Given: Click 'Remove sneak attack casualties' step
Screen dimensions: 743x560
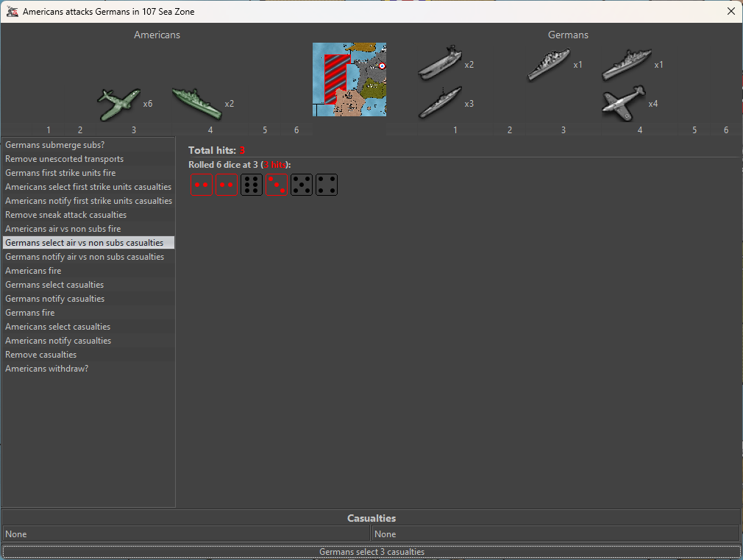Looking at the screenshot, I should (66, 215).
